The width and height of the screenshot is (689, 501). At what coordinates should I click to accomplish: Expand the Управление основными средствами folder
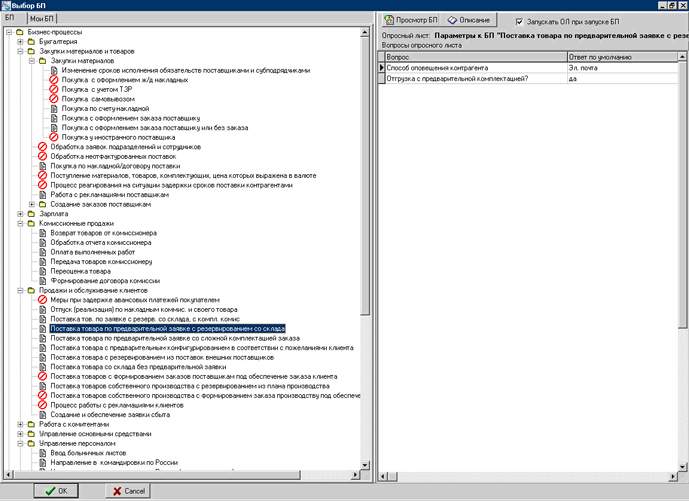[20, 434]
